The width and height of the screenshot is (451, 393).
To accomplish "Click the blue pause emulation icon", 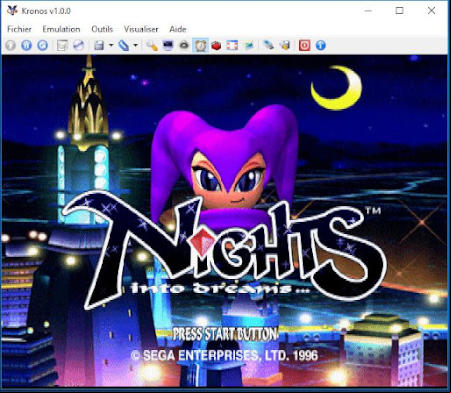I will click(26, 45).
